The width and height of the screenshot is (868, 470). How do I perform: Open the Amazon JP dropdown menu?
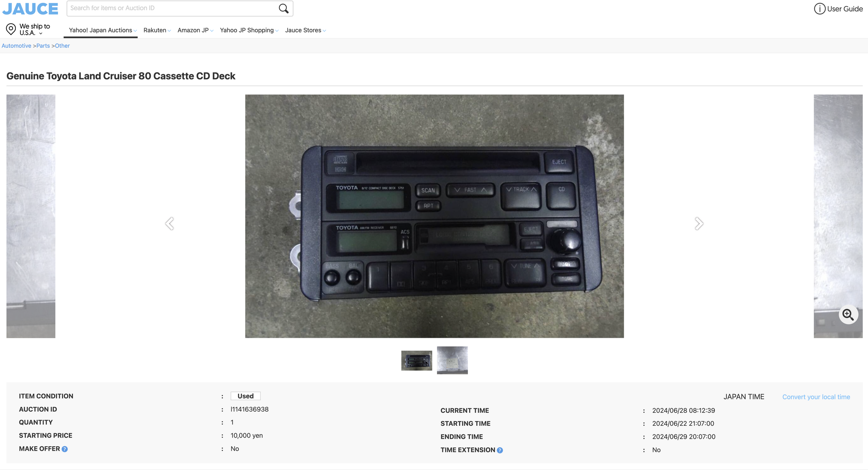(x=195, y=30)
